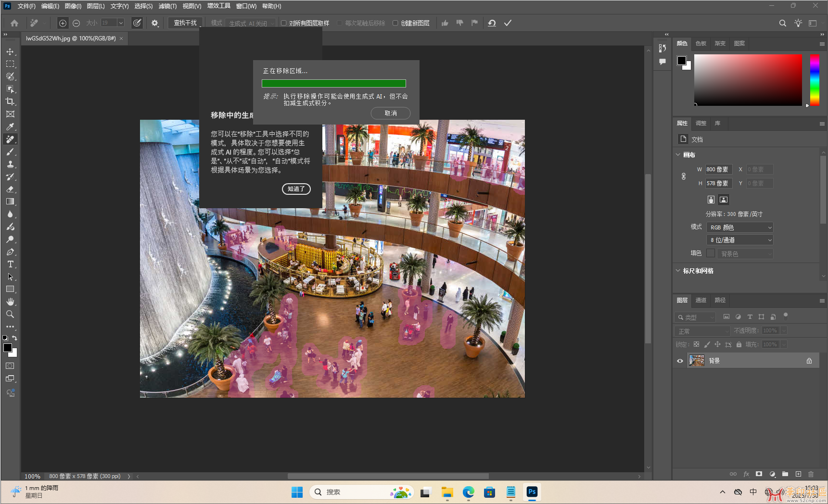Open the 图层(L) menu

click(x=96, y=6)
